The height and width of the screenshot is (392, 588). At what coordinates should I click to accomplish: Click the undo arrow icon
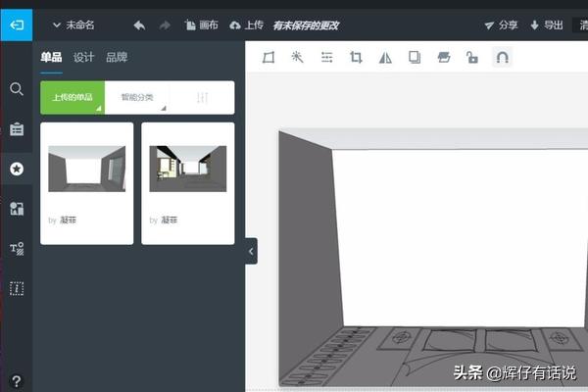139,24
